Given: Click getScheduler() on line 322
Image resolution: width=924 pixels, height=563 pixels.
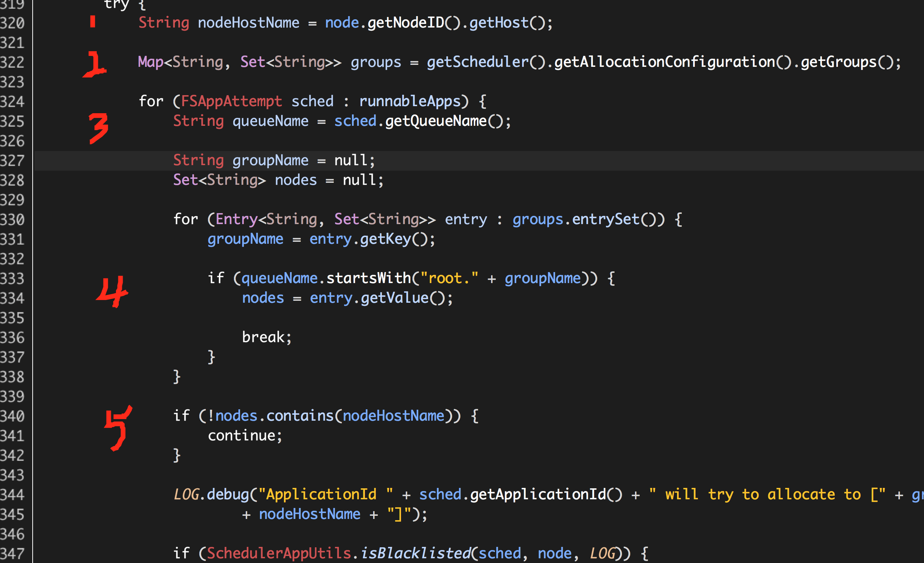Looking at the screenshot, I should click(486, 62).
